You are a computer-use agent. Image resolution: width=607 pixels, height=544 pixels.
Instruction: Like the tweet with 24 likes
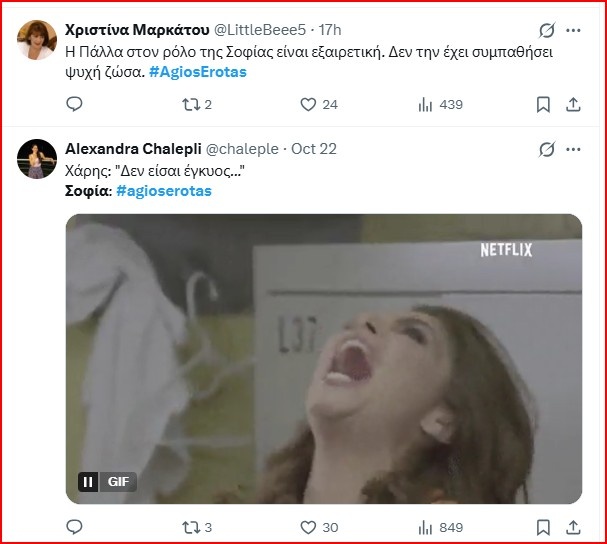pyautogui.click(x=308, y=104)
